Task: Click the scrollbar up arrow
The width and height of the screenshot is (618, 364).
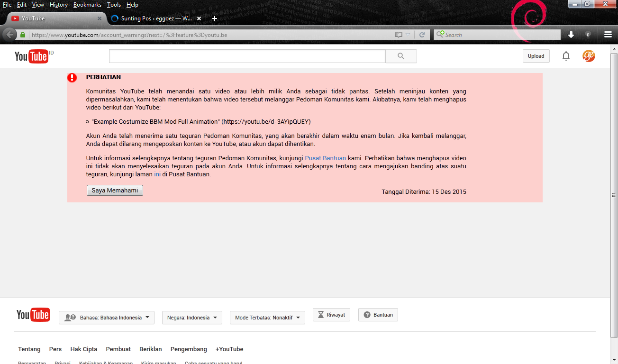Action: point(614,49)
